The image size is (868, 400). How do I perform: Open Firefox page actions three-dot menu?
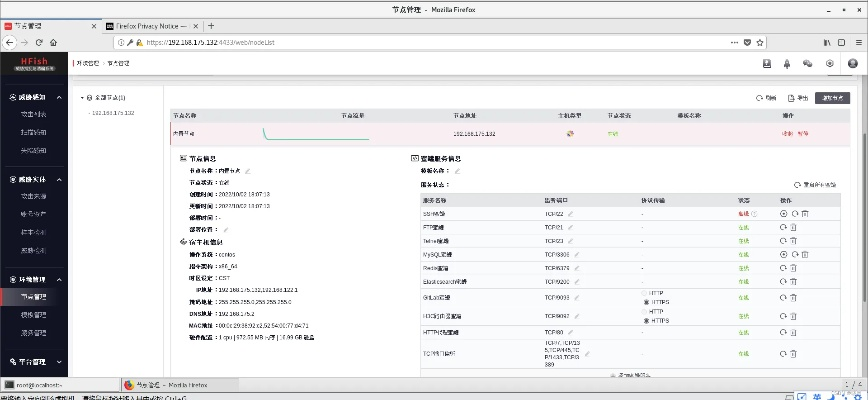[x=734, y=42]
